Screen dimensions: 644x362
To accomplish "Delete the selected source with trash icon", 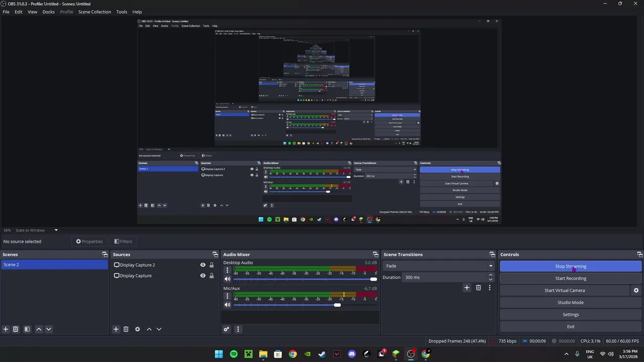I will 126,329.
